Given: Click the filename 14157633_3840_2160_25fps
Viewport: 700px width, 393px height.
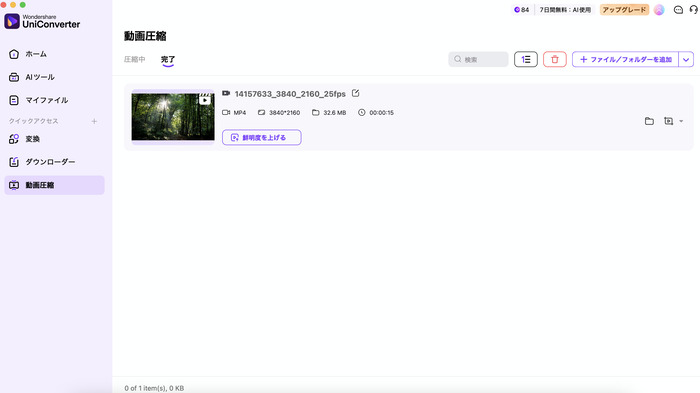Looking at the screenshot, I should (x=290, y=94).
